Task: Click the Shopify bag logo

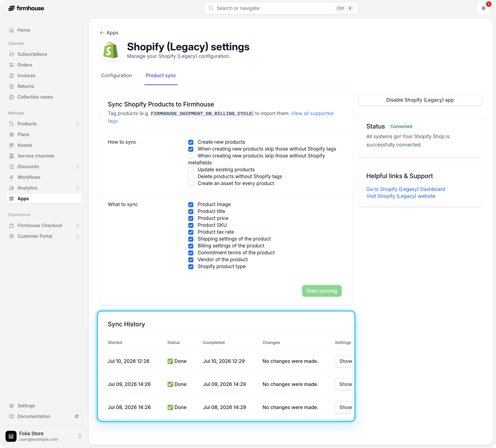Action: [110, 50]
